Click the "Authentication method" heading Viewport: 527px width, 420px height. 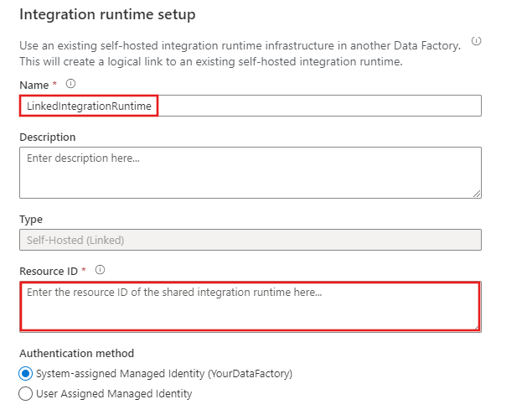click(76, 354)
